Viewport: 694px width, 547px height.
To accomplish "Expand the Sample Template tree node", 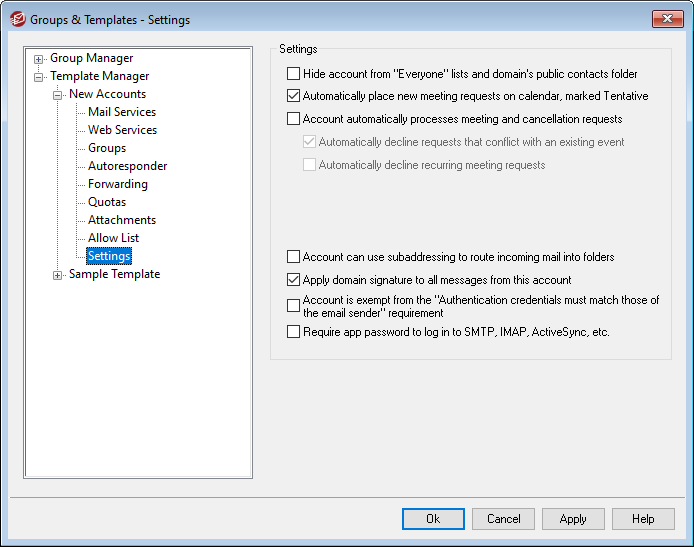I will [x=58, y=275].
